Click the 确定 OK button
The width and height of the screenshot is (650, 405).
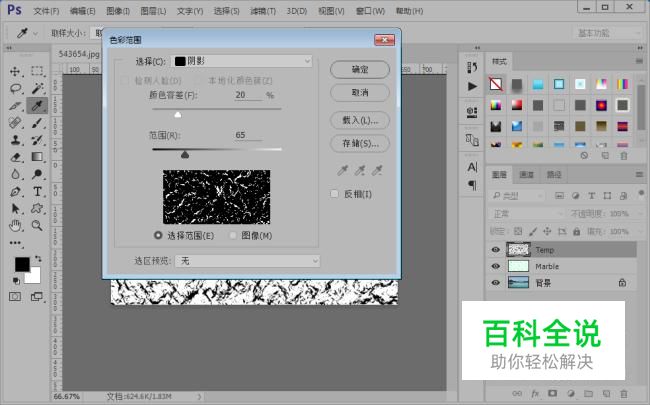point(360,69)
